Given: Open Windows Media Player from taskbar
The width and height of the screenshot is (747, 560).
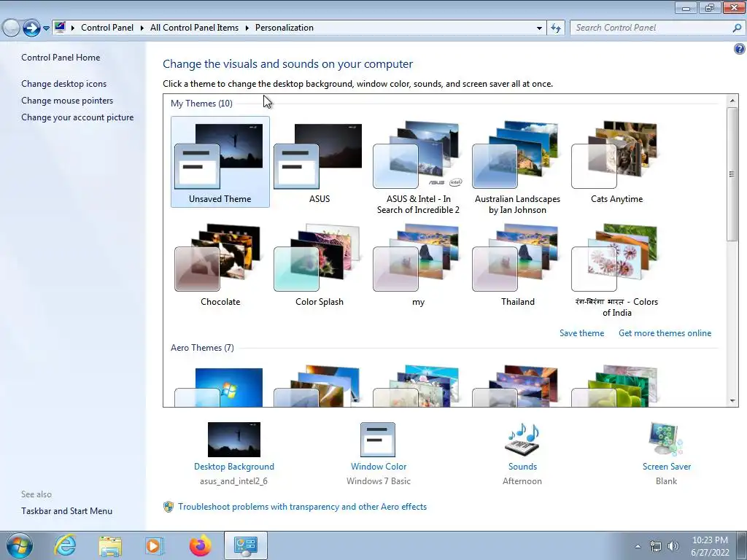Looking at the screenshot, I should (154, 545).
